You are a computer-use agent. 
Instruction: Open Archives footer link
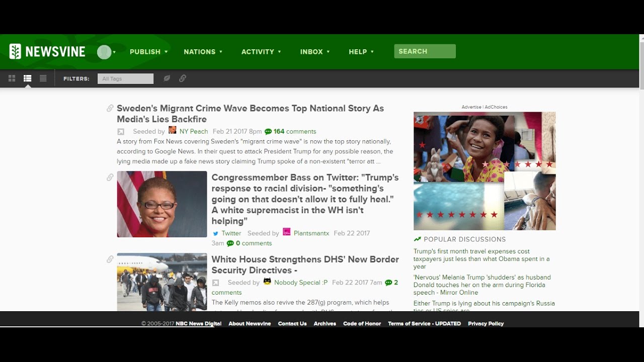pos(325,324)
